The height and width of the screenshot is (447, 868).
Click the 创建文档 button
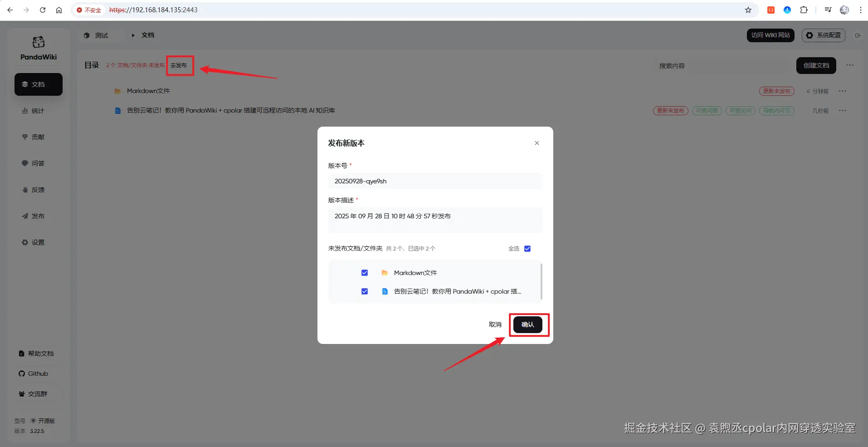click(816, 65)
